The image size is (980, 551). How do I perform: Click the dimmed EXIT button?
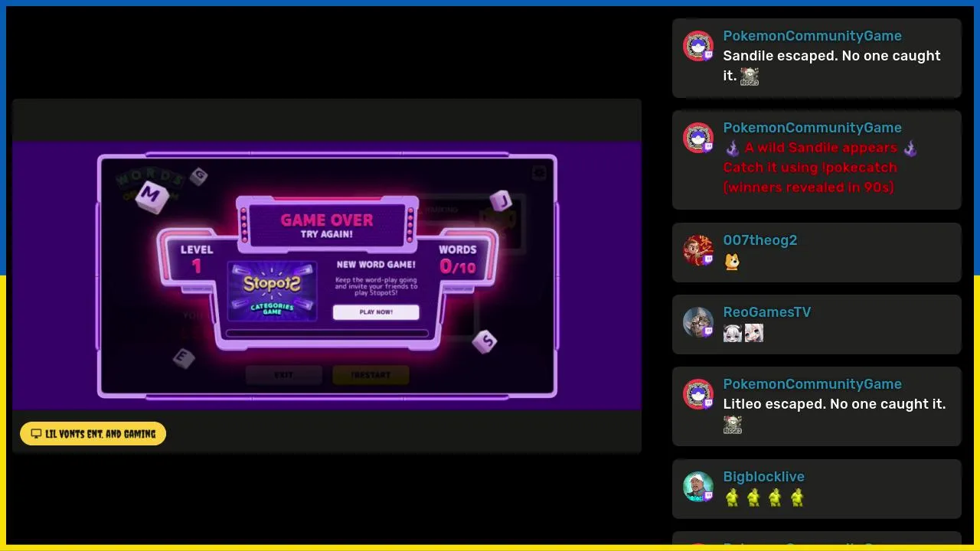coord(284,375)
